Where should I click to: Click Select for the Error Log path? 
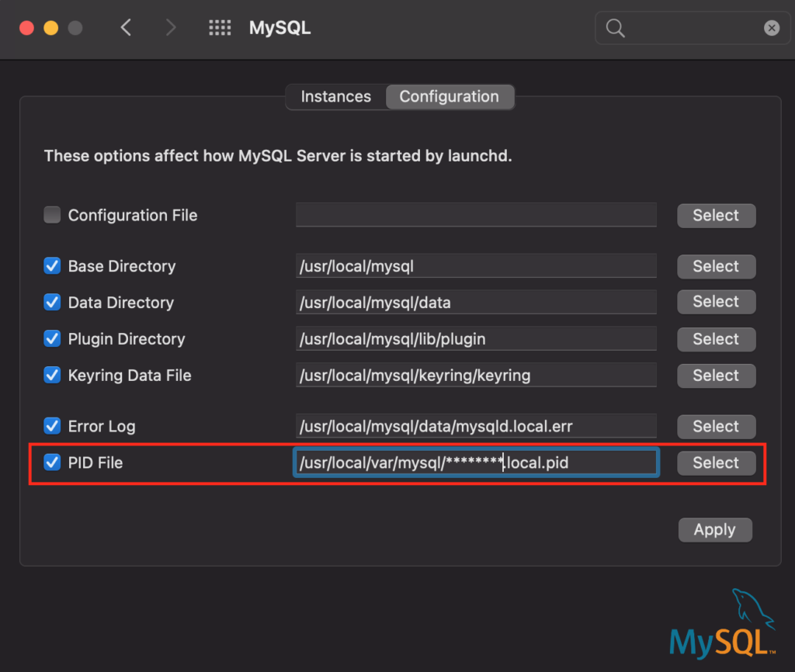click(715, 426)
